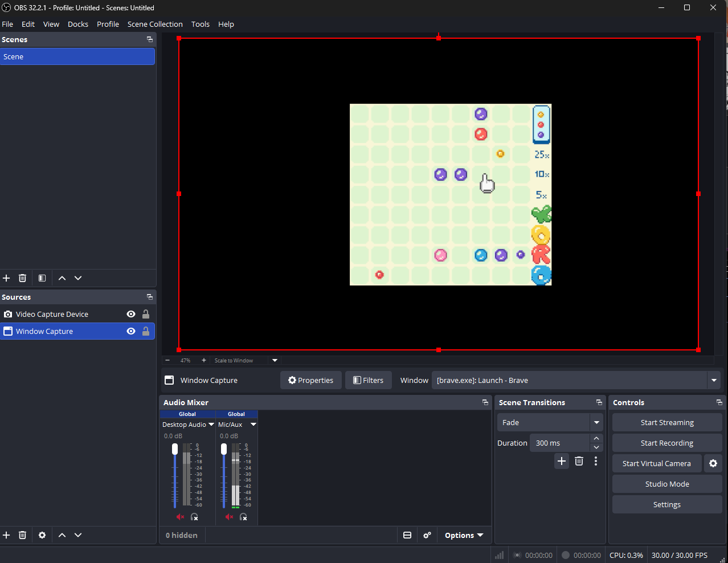Open the Scene Collection menu

coord(155,24)
